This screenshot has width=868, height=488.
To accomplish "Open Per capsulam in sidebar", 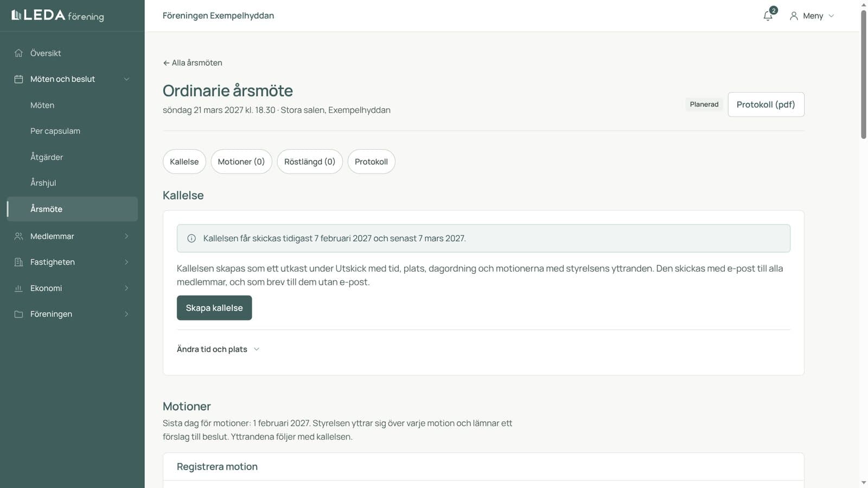I will tap(55, 131).
